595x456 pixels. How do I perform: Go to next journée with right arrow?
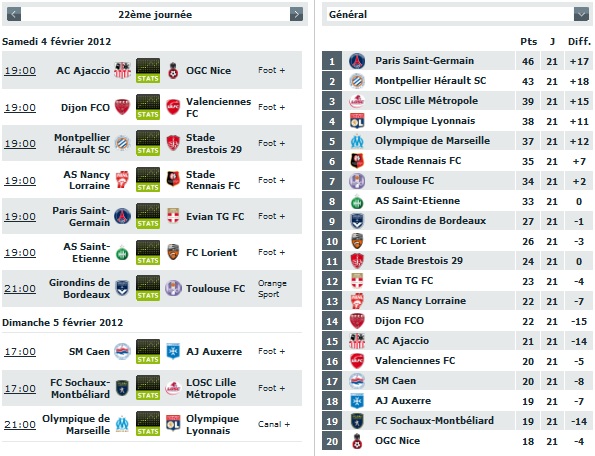click(296, 14)
